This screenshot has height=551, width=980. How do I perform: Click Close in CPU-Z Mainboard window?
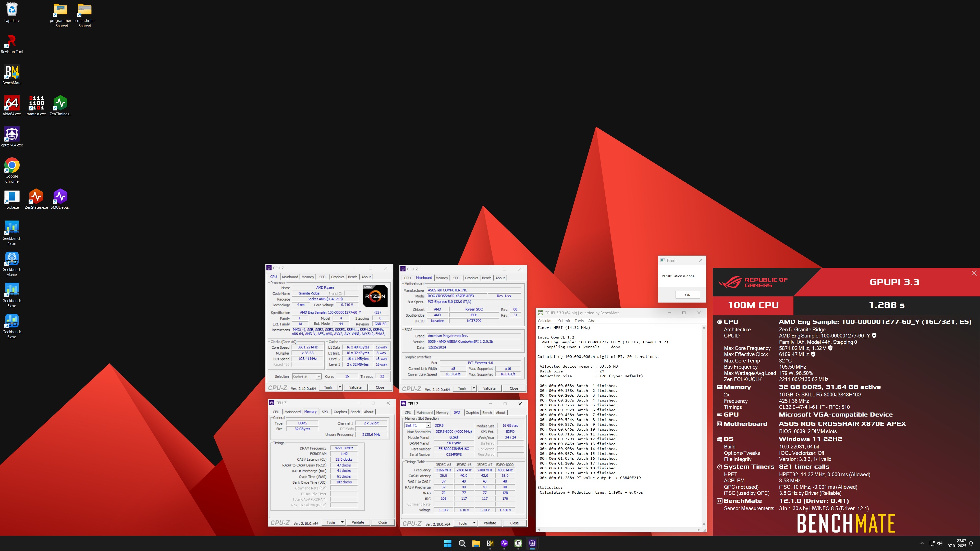pos(513,388)
